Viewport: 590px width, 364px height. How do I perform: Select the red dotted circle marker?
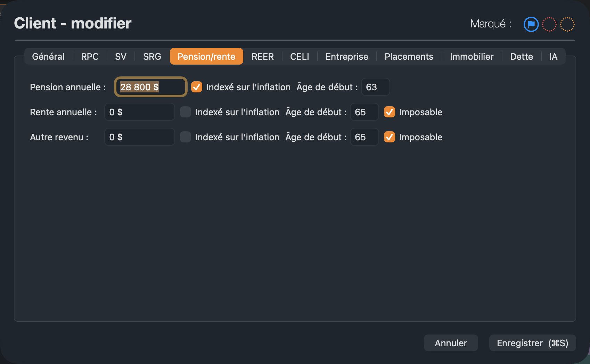549,24
